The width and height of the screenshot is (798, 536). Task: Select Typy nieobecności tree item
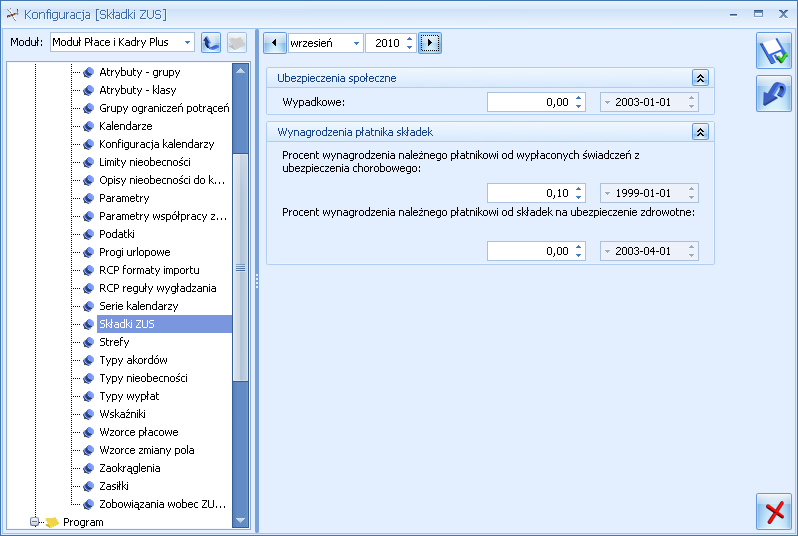pos(143,378)
